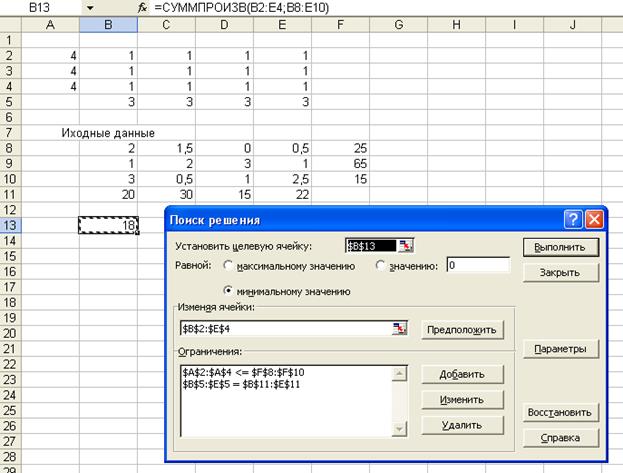Select column B header

click(x=108, y=25)
